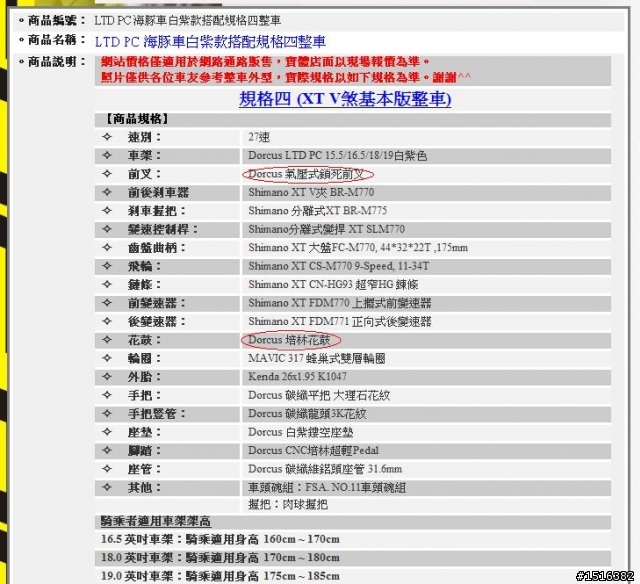Select MAVIC 317 蜂巢式雙層輪圈 value
This screenshot has width=640, height=584.
(x=317, y=359)
